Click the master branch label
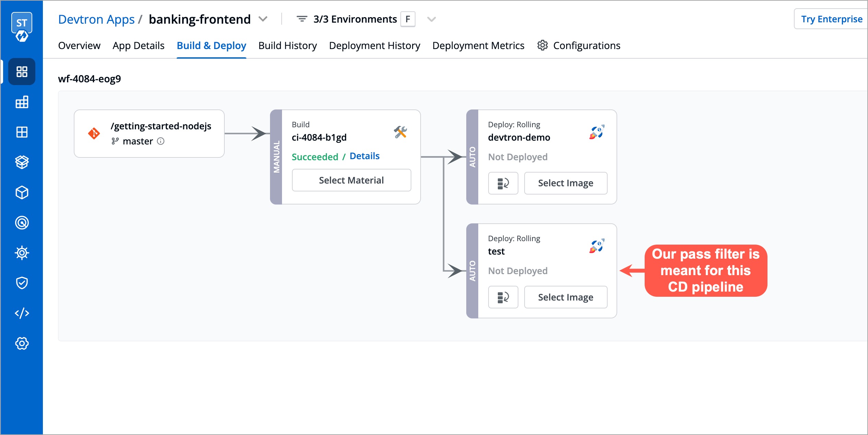 (x=138, y=141)
